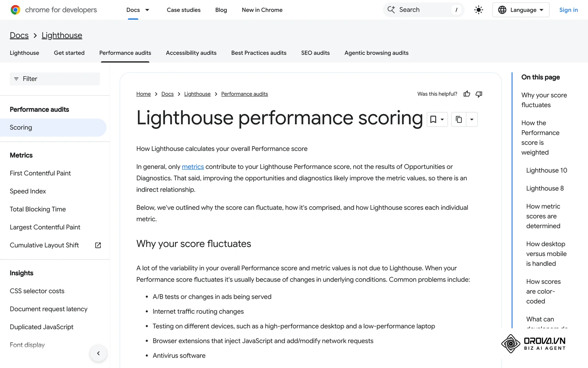
Task: Click the bookmark icon beside page title
Action: point(433,119)
